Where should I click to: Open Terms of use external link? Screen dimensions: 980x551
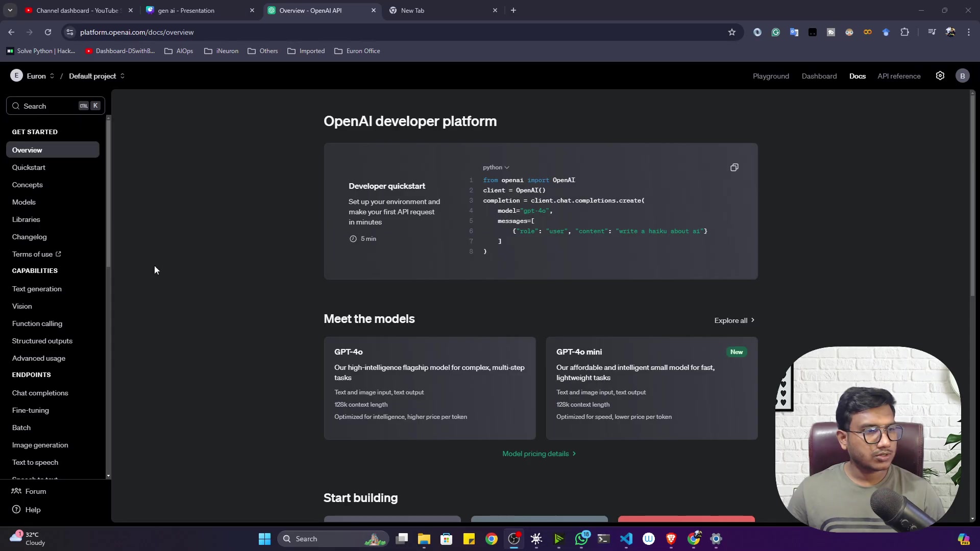pos(37,254)
